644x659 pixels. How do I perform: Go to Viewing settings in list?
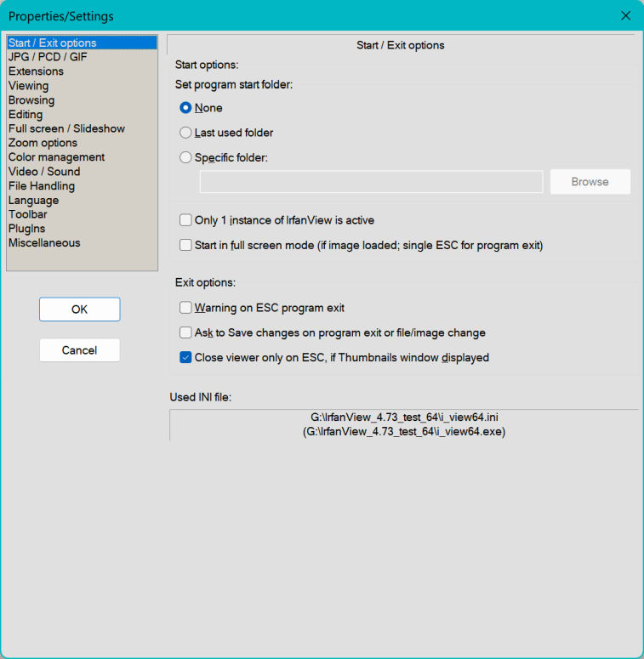point(28,86)
